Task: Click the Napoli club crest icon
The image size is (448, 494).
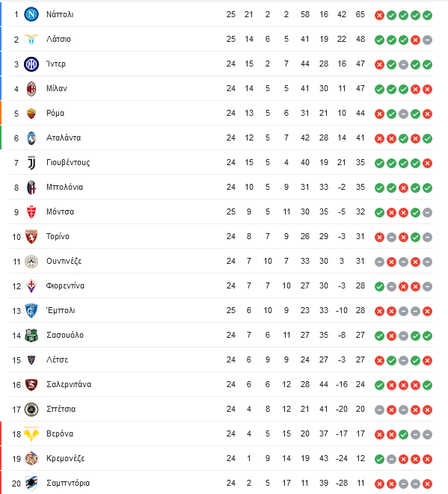Action: pyautogui.click(x=31, y=14)
